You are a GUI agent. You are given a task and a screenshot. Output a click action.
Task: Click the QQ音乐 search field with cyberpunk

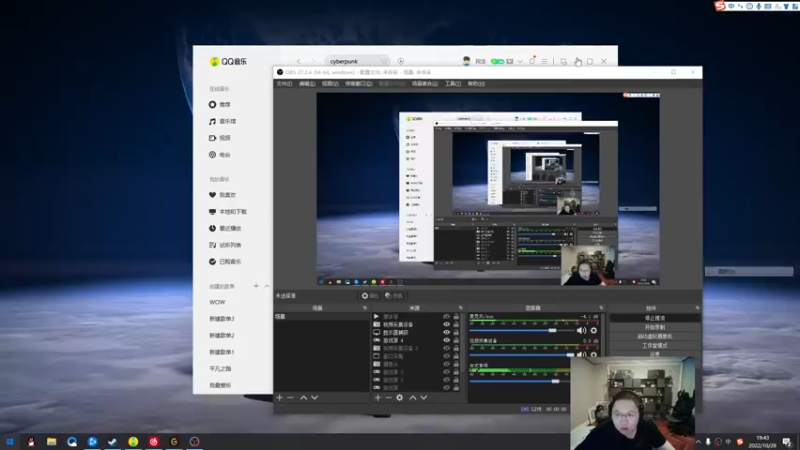pyautogui.click(x=356, y=61)
